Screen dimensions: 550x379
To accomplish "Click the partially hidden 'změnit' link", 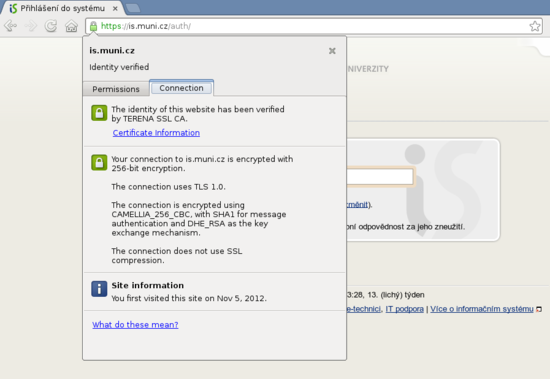I will [x=357, y=205].
